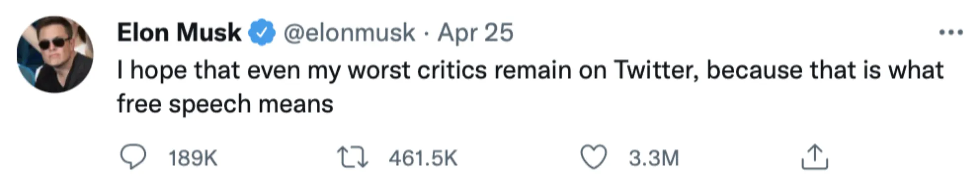Screen dimensions: 980x190
Task: Click the reply speech bubble icon
Action: (133, 158)
